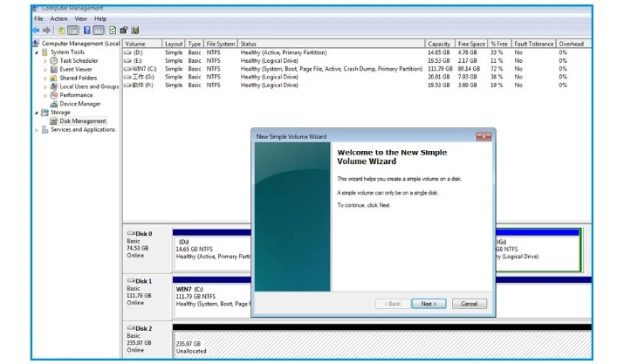Sort by the % Free column header
The width and height of the screenshot is (617, 364).
pyautogui.click(x=499, y=44)
